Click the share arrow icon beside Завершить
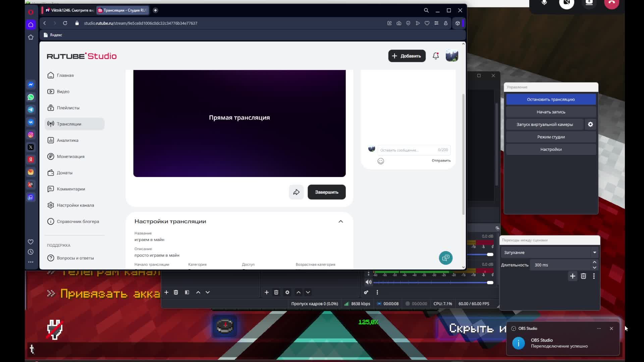This screenshot has height=362, width=644. click(x=296, y=192)
